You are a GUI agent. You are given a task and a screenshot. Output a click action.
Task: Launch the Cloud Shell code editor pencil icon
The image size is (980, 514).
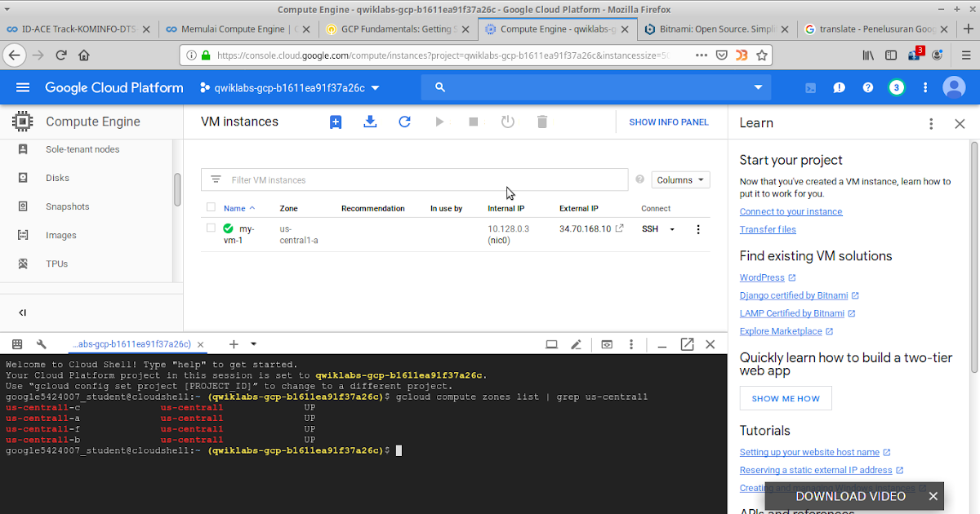576,344
